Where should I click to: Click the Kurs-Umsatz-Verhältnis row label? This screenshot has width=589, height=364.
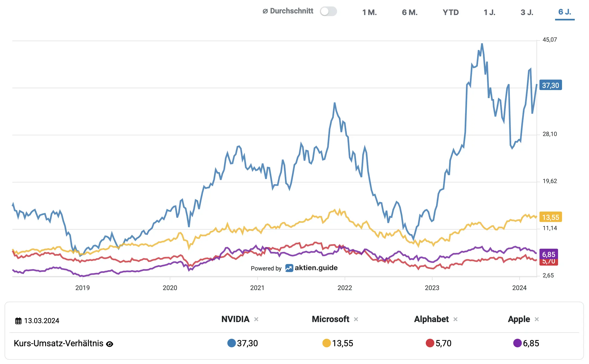58,343
